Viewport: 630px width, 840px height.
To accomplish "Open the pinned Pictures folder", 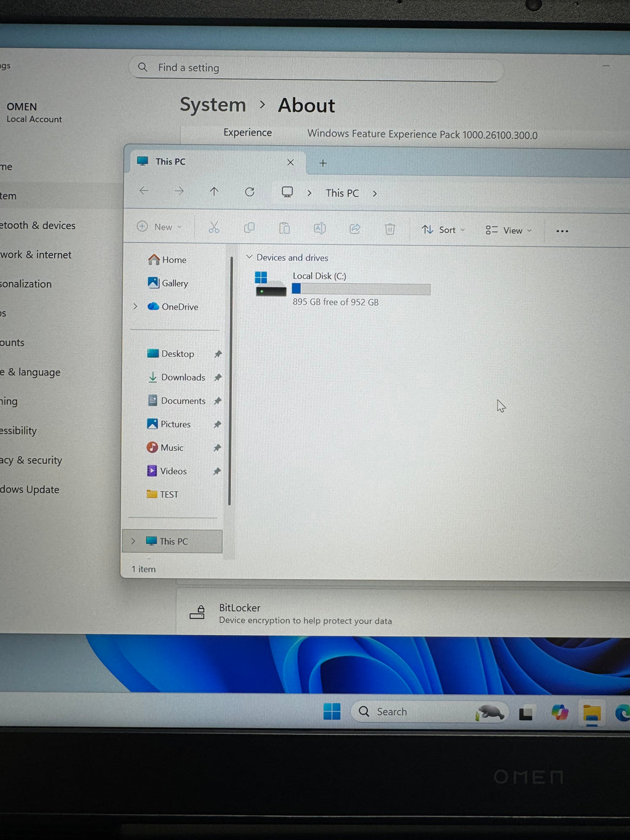I will coord(169,424).
